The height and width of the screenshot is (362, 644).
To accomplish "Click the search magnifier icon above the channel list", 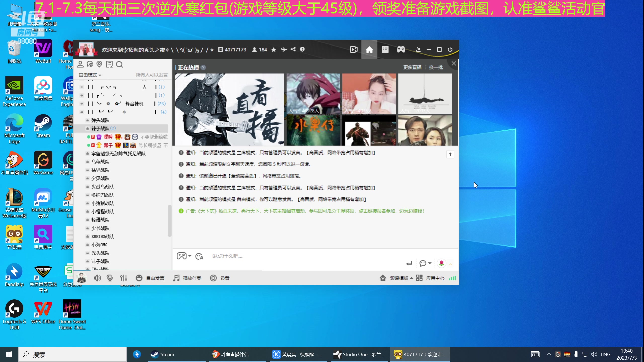I will (119, 64).
